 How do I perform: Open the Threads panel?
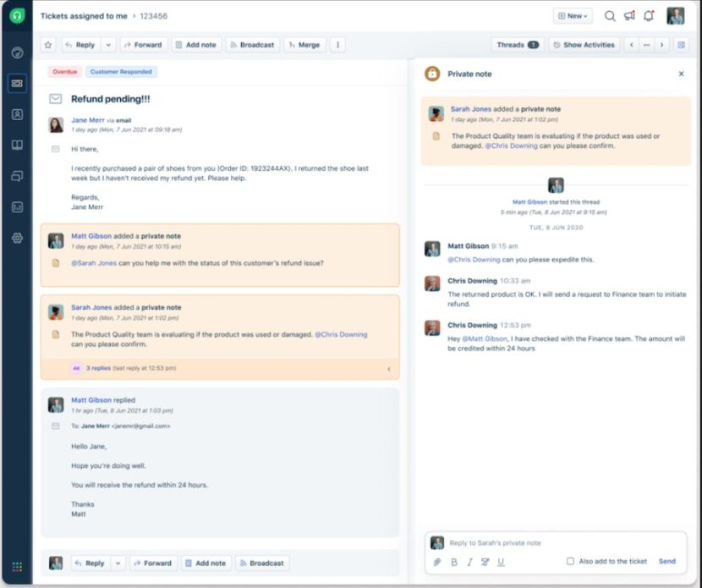tap(517, 44)
